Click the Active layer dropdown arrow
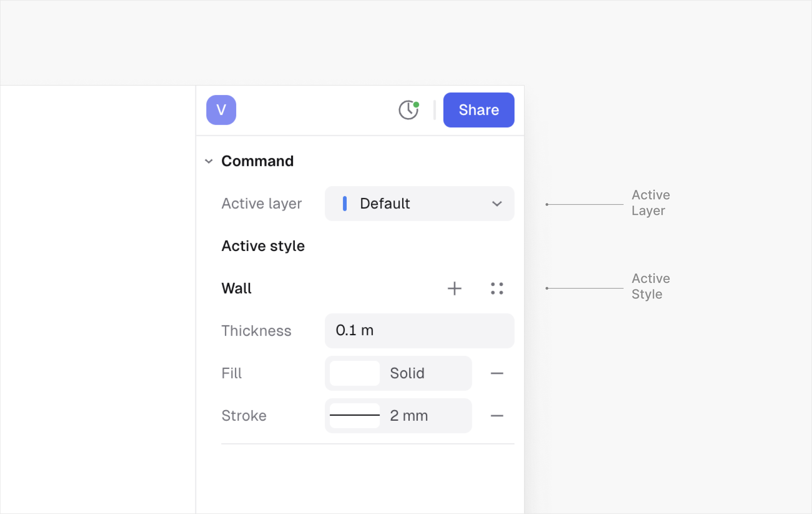This screenshot has height=514, width=812. (497, 204)
